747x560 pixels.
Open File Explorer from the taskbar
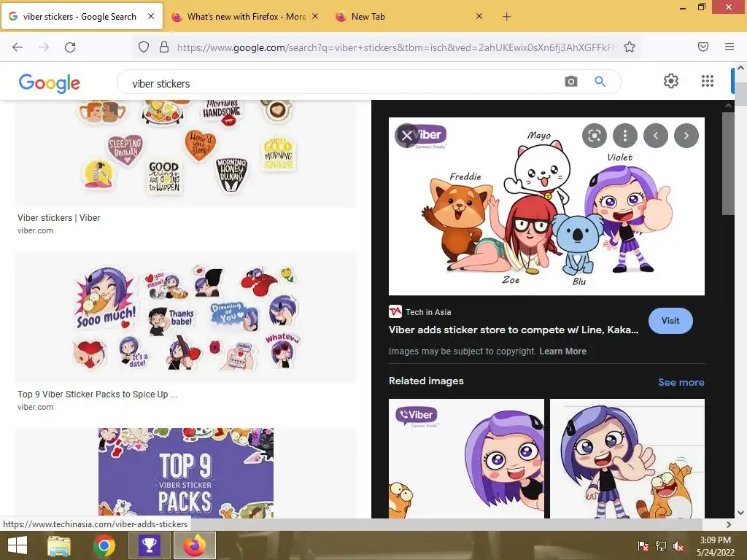pos(59,545)
